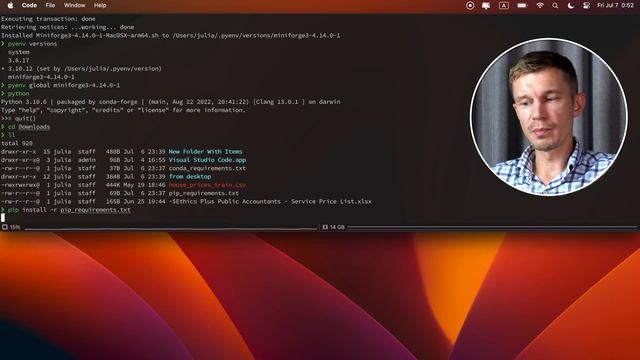
Task: Click the CPU usage graph bar
Action: (170, 228)
